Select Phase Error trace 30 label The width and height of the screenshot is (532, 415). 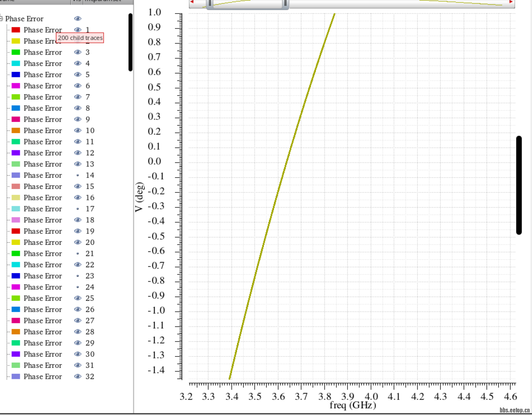42,354
